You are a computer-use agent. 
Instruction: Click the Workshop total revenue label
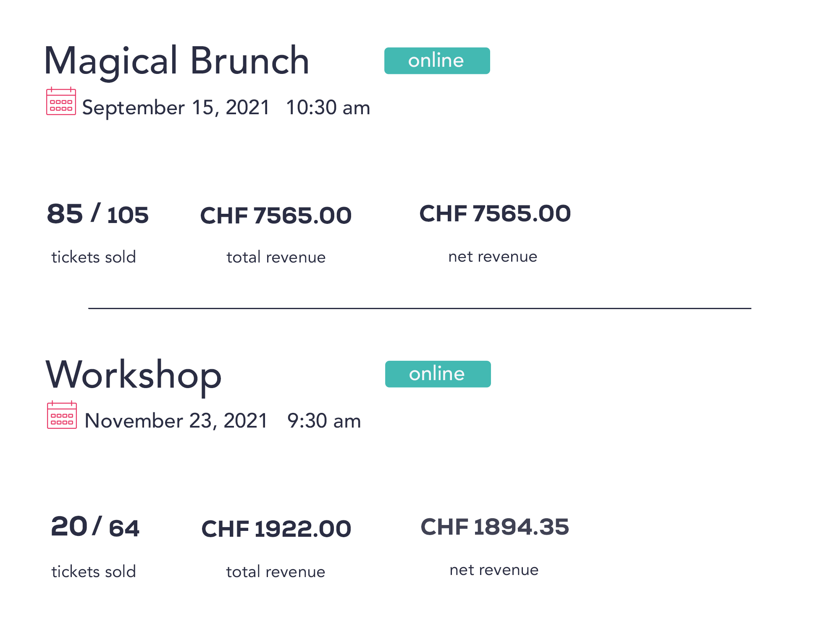pos(276,572)
